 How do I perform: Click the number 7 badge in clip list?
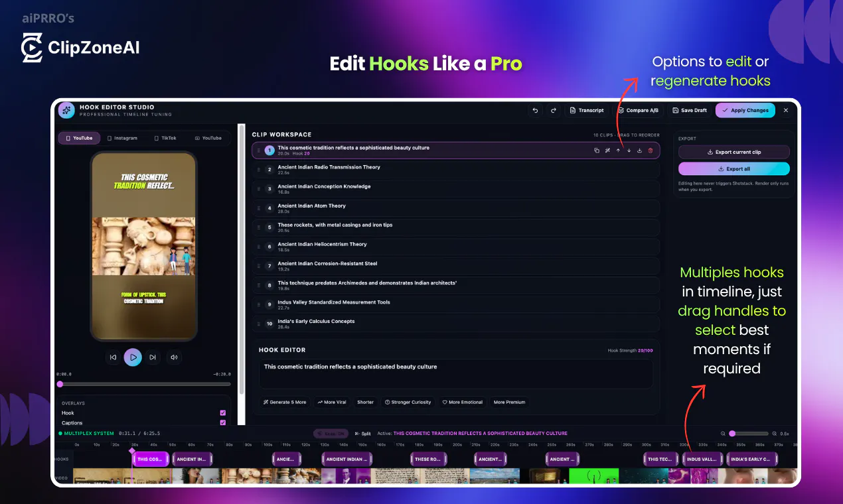269,266
